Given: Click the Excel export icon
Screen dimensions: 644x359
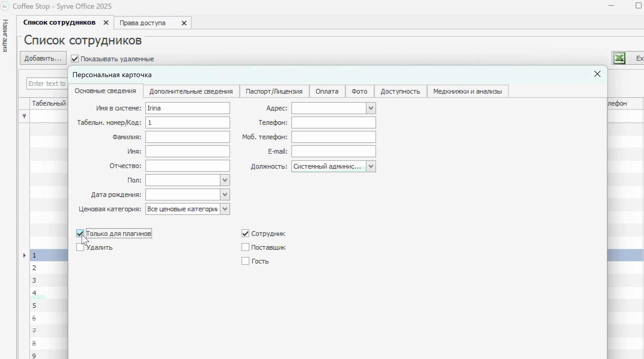Looking at the screenshot, I should click(619, 58).
